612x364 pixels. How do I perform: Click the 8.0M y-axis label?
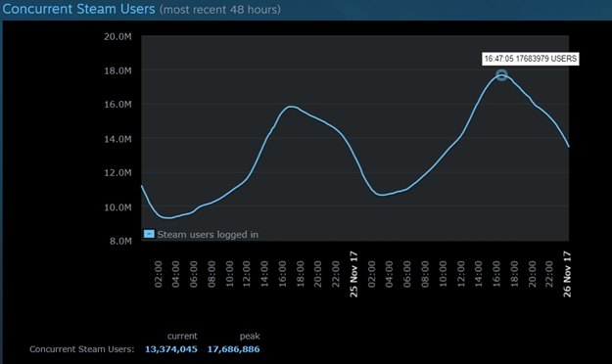pyautogui.click(x=120, y=241)
